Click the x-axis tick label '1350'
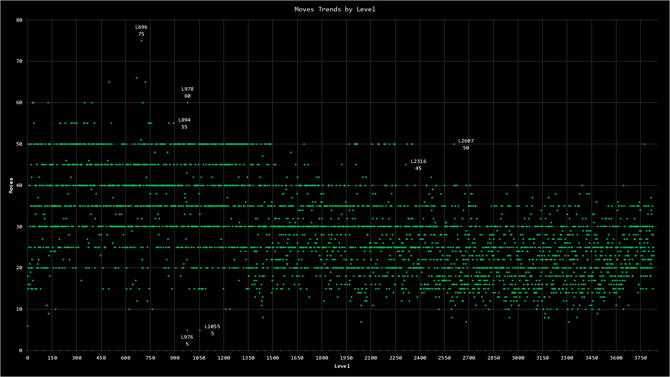 248,358
